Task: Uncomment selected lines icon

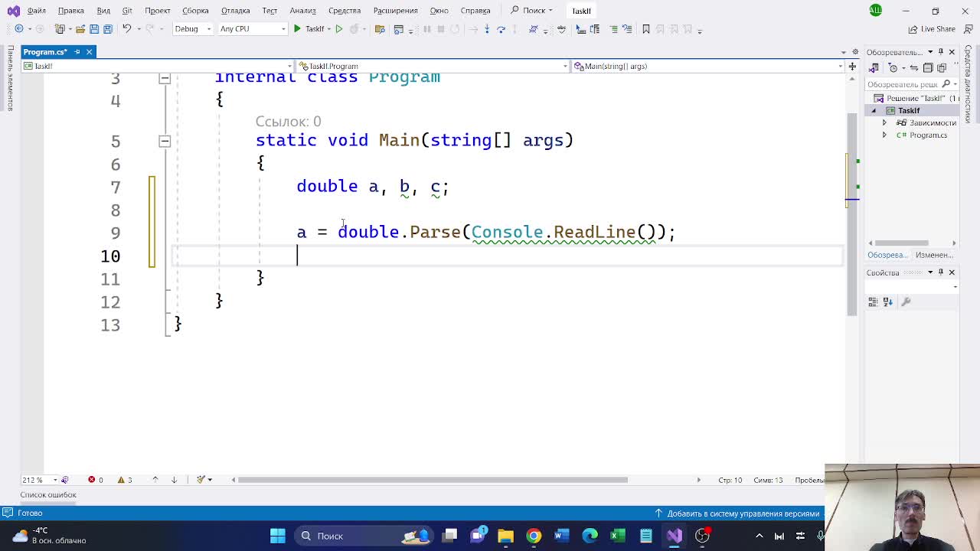Action: [627, 29]
